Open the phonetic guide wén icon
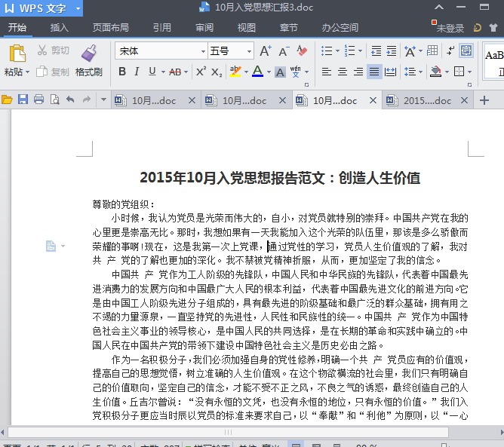Screen dimensions: 504x447 296,72
